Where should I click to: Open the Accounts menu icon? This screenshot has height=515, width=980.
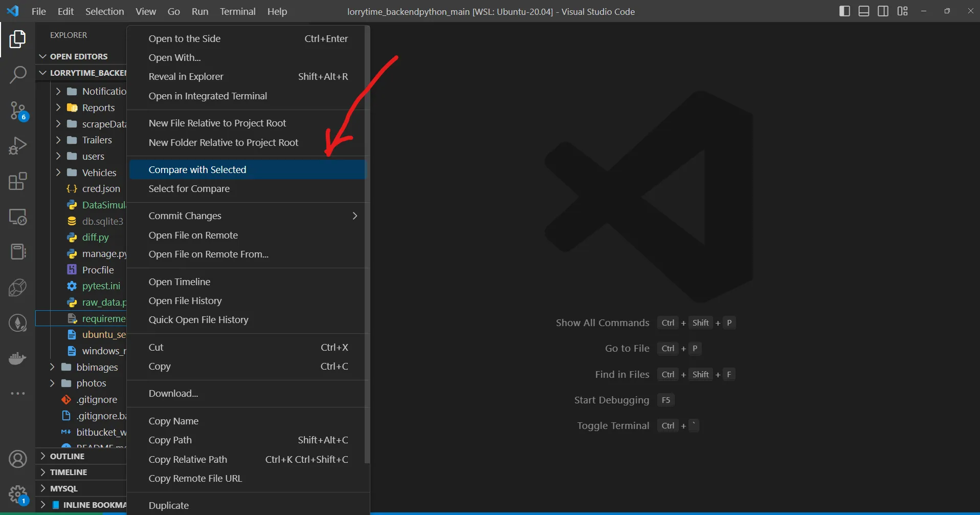[17, 459]
